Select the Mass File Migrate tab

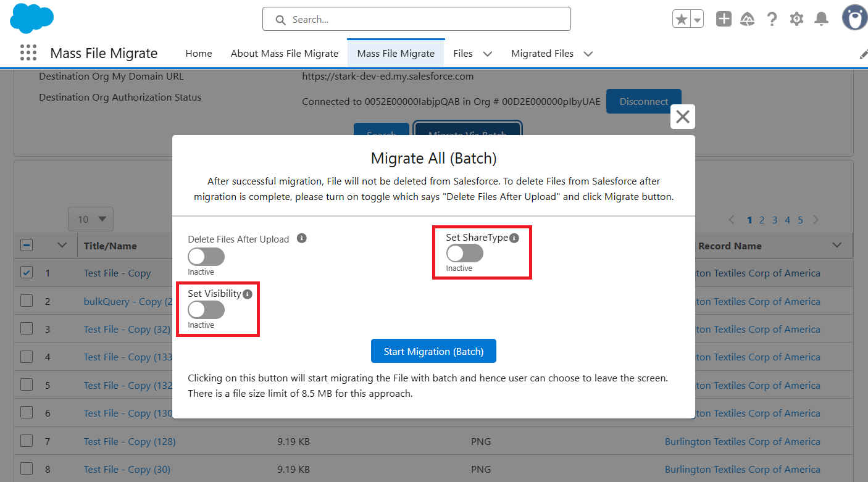(x=396, y=54)
